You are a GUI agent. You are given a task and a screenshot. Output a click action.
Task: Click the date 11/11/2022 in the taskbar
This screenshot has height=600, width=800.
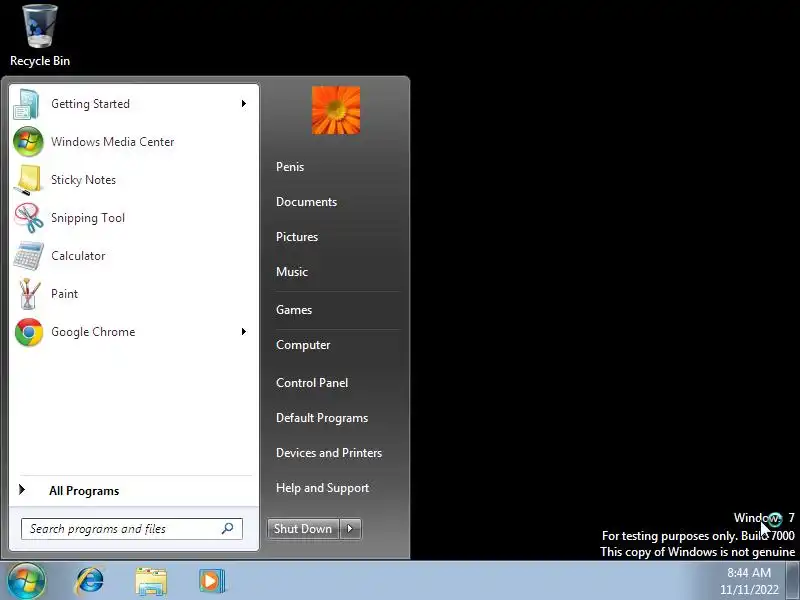[749, 590]
